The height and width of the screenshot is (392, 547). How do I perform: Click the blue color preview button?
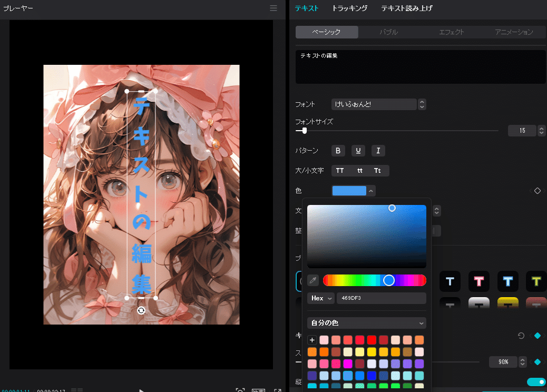tap(349, 191)
